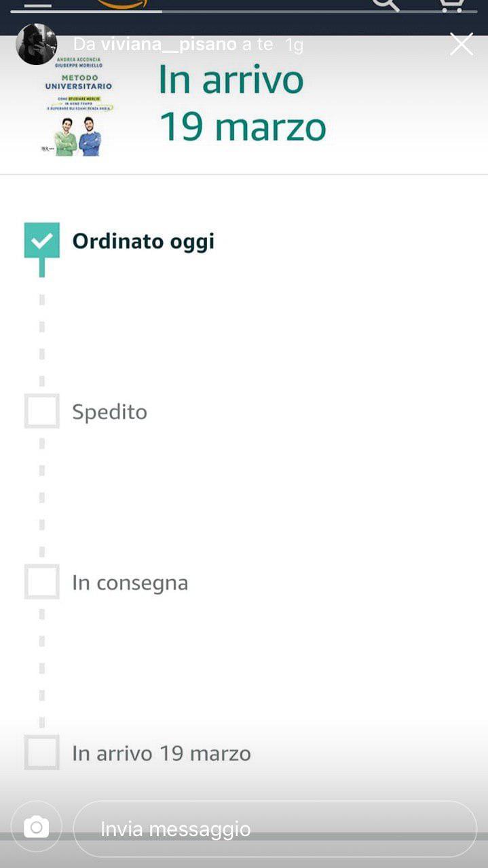Image resolution: width=488 pixels, height=868 pixels.
Task: Click the checked Ordinato oggi checkbox
Action: [42, 241]
